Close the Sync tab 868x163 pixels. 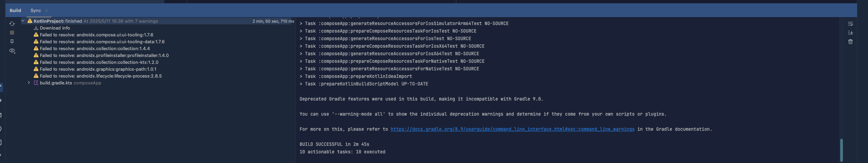46,11
